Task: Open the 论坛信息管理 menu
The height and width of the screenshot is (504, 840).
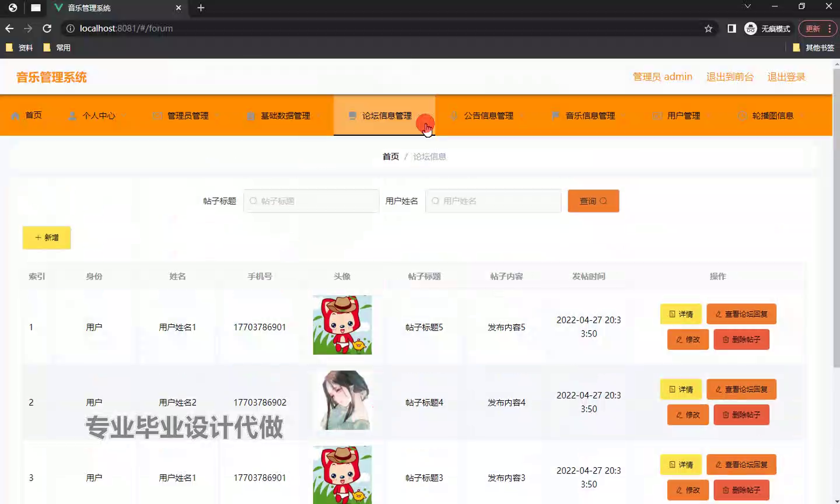Action: coord(384,116)
